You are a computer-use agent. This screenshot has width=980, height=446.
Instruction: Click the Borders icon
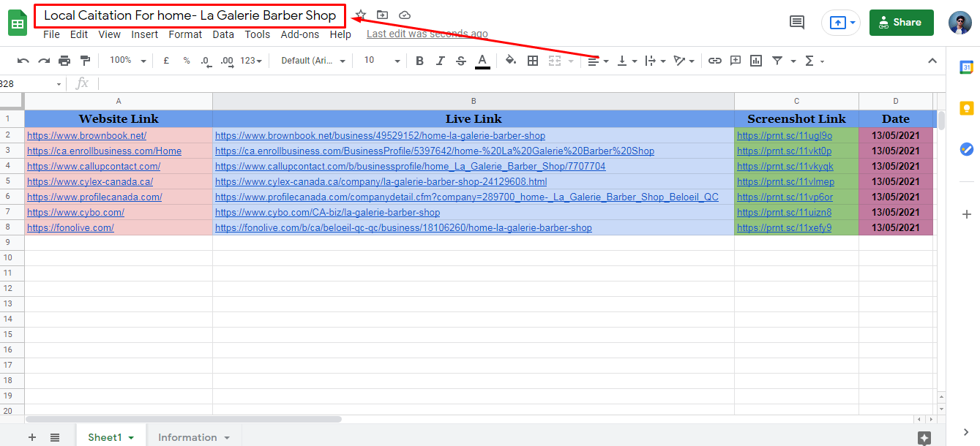533,61
